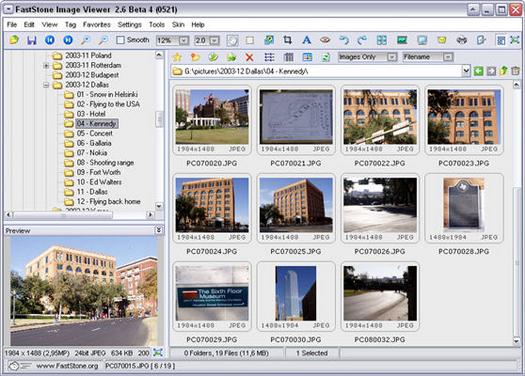Click the Zoom out magnifier icon
The height and width of the screenshot is (376, 525).
tap(103, 40)
